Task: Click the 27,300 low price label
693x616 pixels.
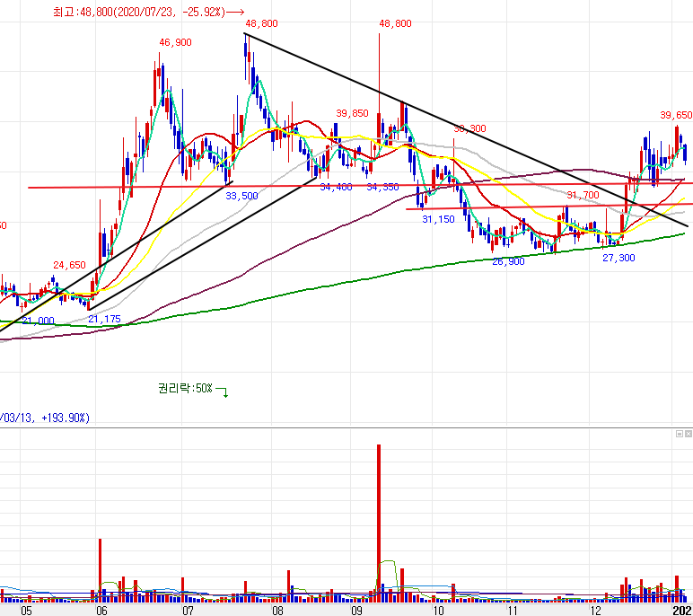Action: pyautogui.click(x=618, y=258)
